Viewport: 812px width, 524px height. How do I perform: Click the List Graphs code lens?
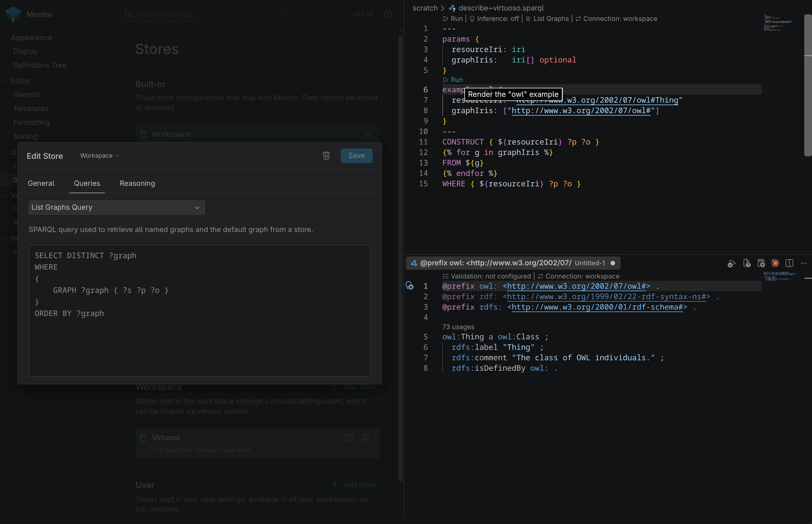click(547, 19)
